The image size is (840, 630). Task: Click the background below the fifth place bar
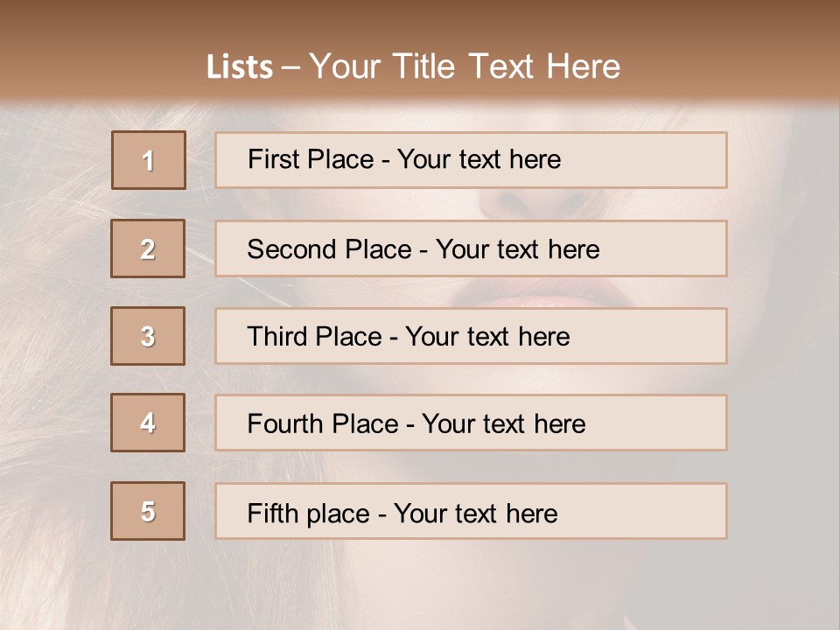pyautogui.click(x=471, y=582)
